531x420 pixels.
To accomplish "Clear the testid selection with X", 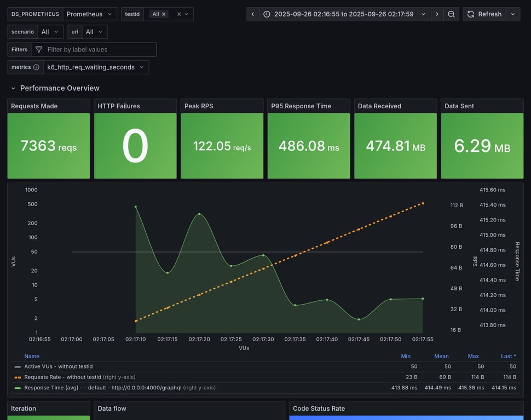I will pos(178,14).
